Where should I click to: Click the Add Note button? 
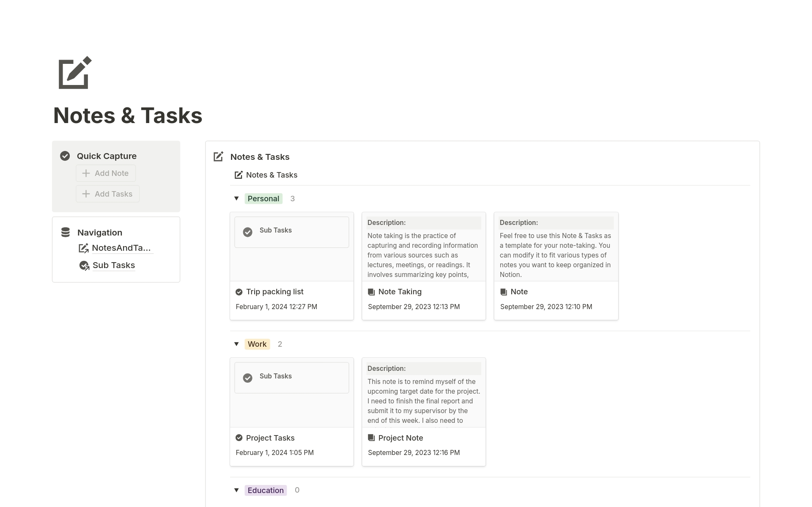click(105, 173)
